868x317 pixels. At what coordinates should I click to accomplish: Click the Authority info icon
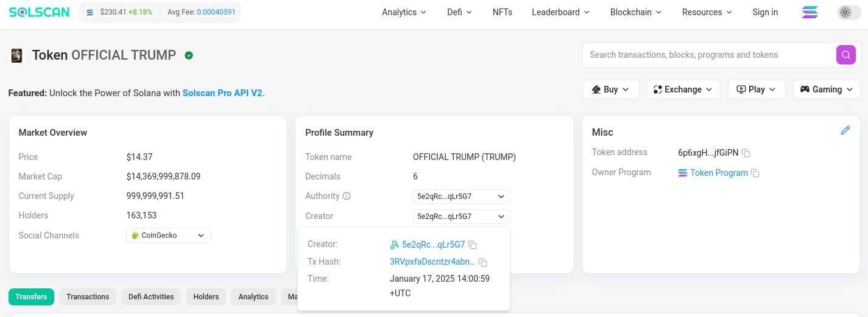pos(347,197)
